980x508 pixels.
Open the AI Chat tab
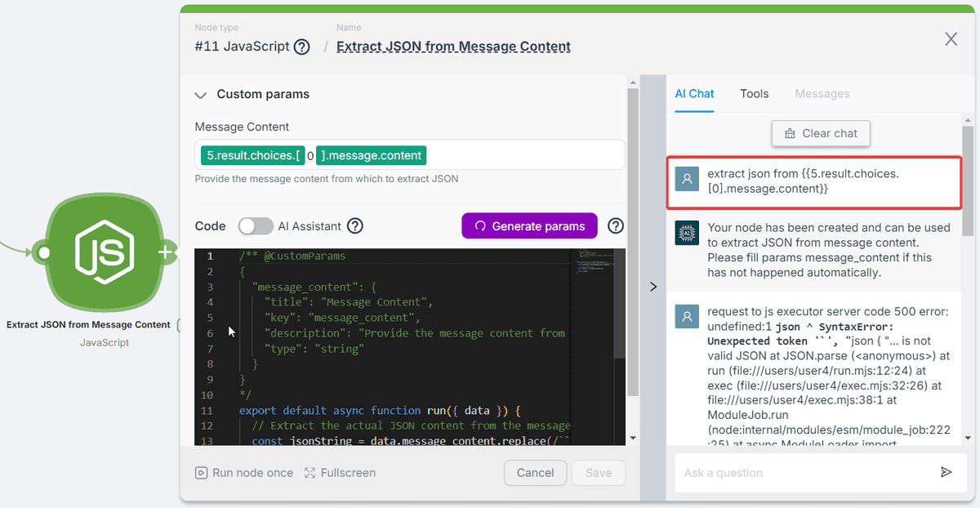coord(694,94)
